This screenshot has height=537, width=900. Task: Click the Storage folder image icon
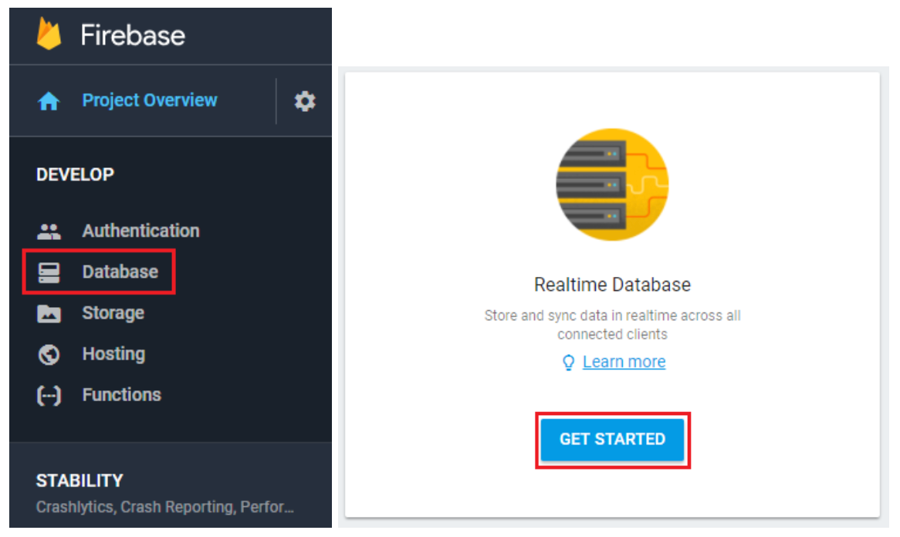coord(49,313)
